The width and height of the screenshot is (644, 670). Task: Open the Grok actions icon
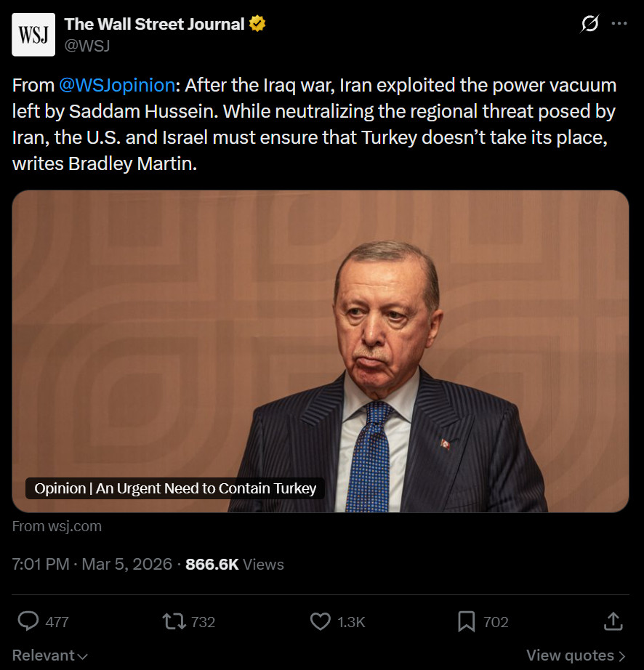[x=589, y=24]
